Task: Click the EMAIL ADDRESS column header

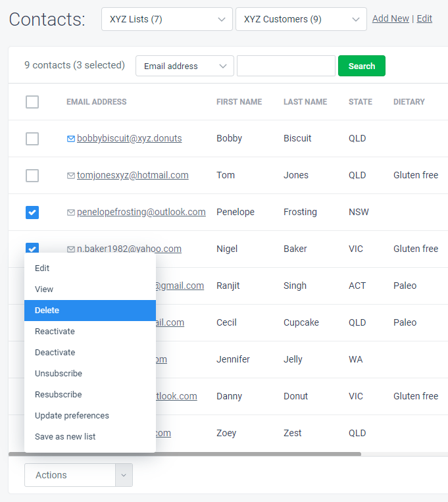Action: coord(97,102)
